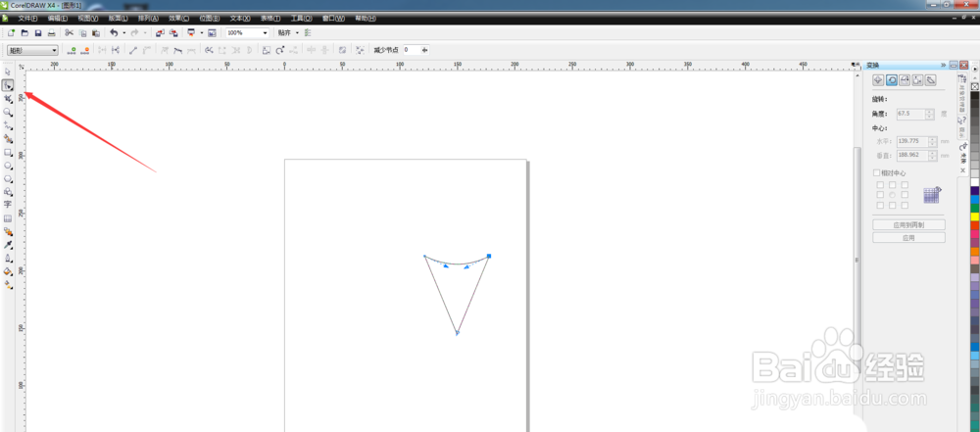Enable the 相对中心 checkbox
980x432 pixels.
[876, 172]
